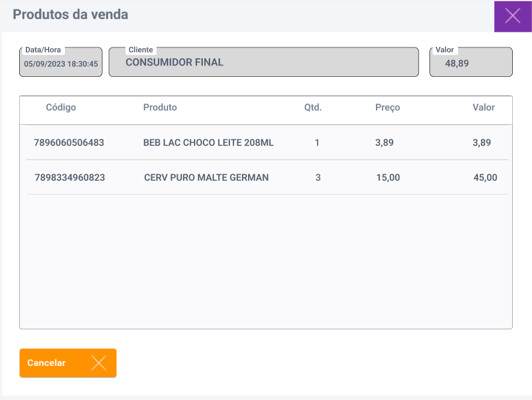532x400 pixels.
Task: Click price 3,89 under Preço column
Action: [x=384, y=143]
